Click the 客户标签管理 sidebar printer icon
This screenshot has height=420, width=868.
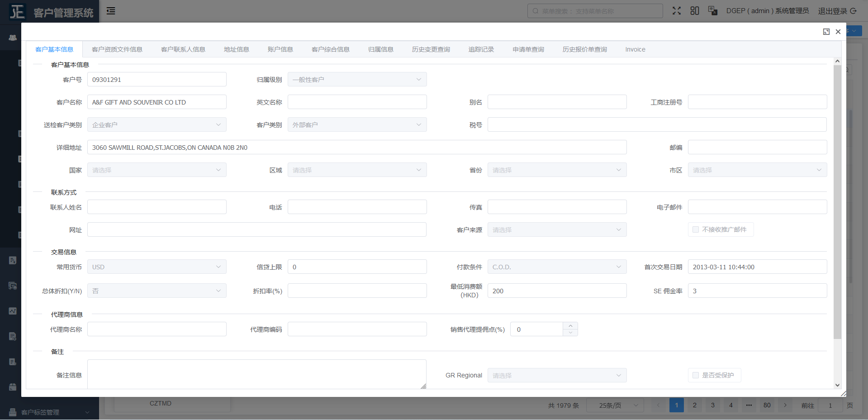[13, 412]
